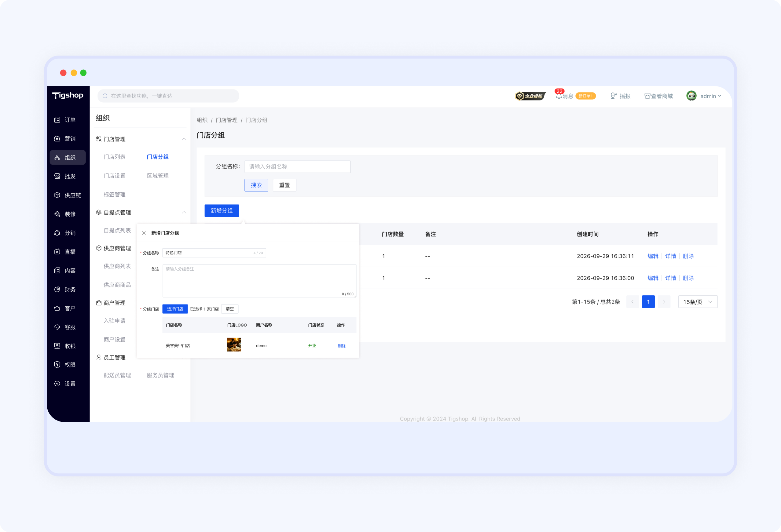Click 查看商城 in the header
The width and height of the screenshot is (781, 532).
(x=659, y=96)
